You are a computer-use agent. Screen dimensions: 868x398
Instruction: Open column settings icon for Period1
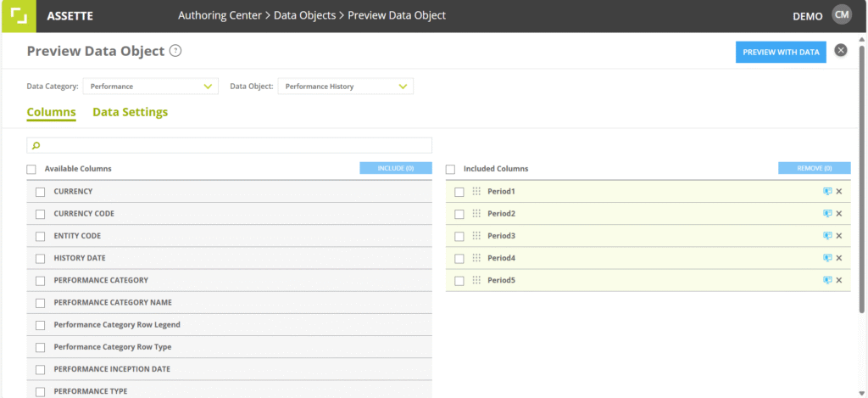[827, 192]
